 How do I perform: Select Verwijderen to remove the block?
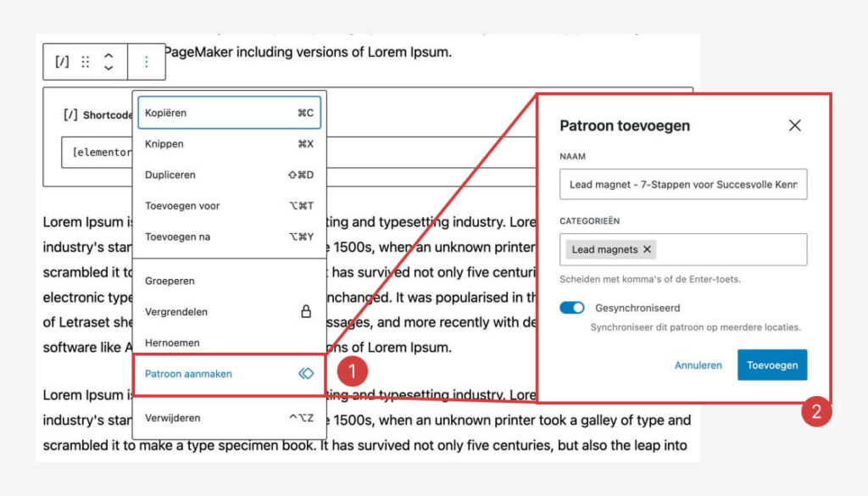(x=229, y=418)
